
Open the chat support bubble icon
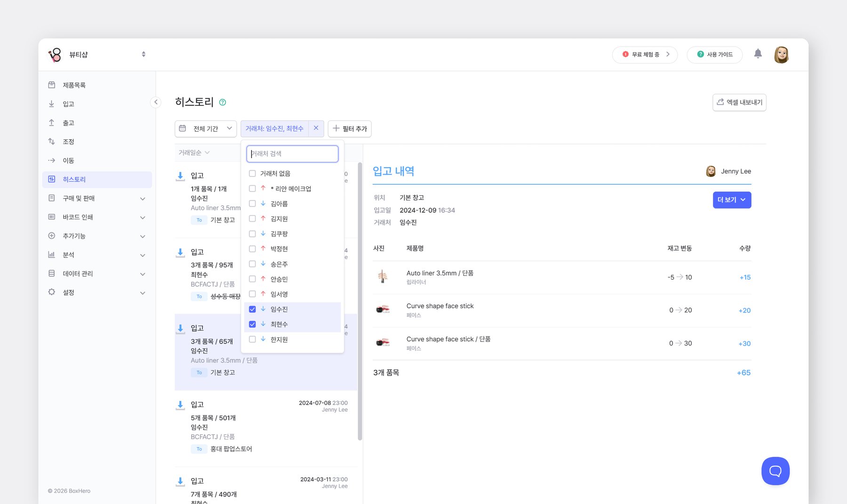coord(775,471)
